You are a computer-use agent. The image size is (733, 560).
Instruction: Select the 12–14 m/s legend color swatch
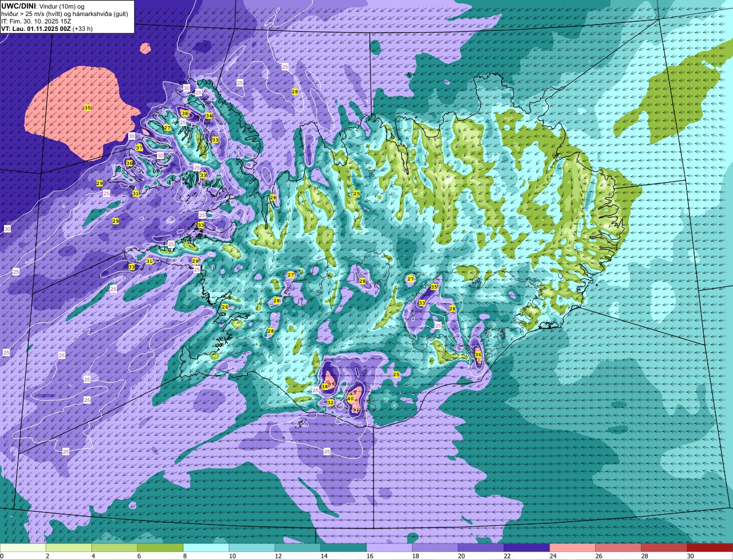298,548
